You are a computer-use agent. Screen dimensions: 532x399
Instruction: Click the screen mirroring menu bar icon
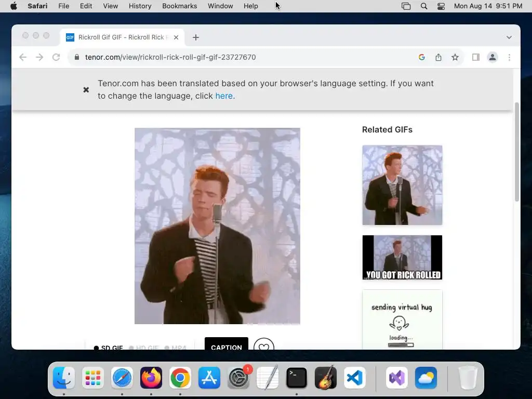click(x=406, y=6)
